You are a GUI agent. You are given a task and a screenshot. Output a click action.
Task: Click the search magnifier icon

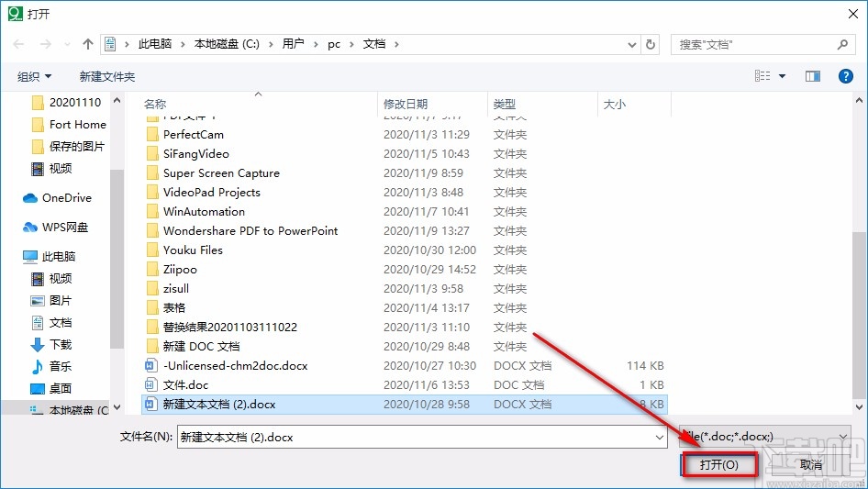(x=842, y=44)
